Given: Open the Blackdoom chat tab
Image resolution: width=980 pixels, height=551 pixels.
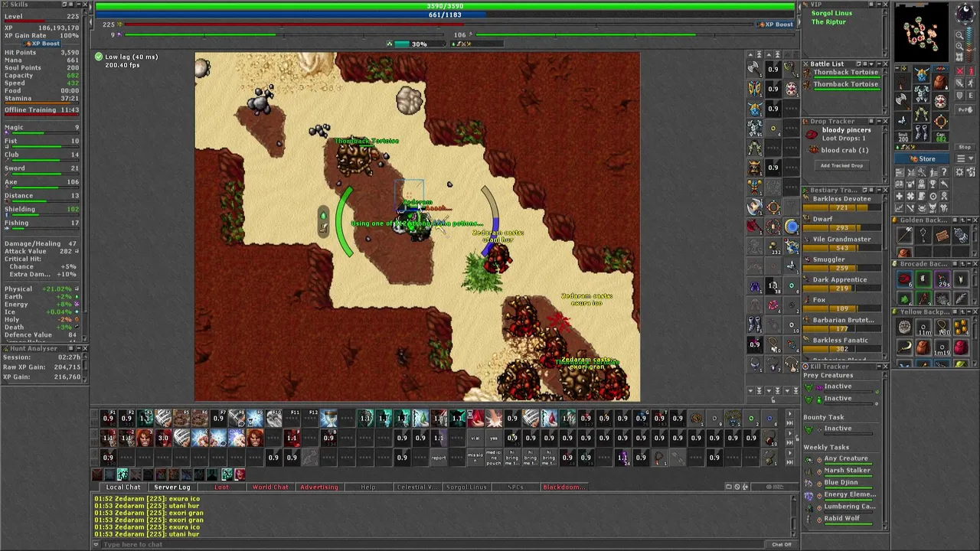Looking at the screenshot, I should click(x=564, y=487).
